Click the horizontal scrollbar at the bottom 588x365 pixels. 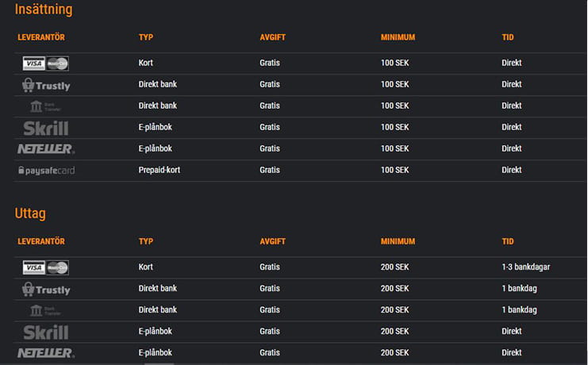tap(159, 363)
